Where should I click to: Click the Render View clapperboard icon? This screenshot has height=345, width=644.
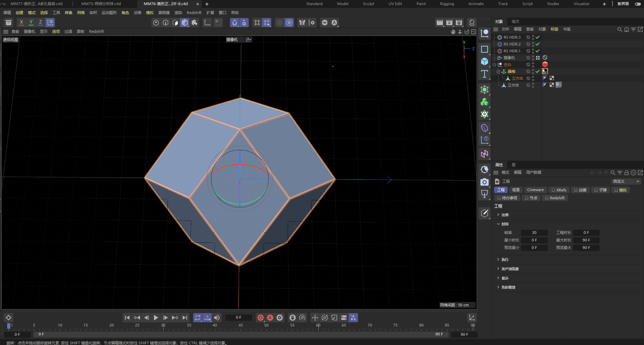coord(440,23)
